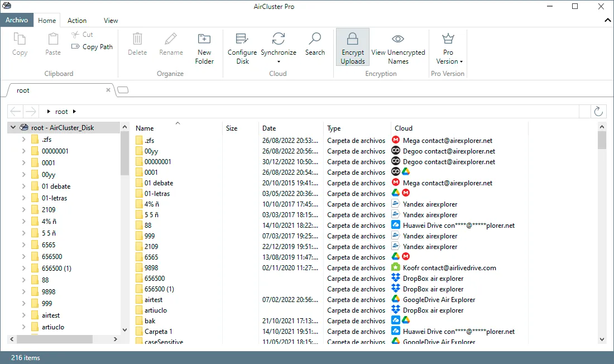
Task: Click tree horizontal scrollbar right arrow
Action: [x=116, y=339]
